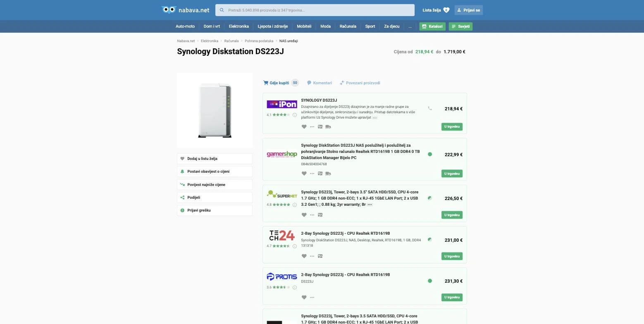This screenshot has width=644, height=324.
Task: Show delivery truck info on iPon offer
Action: coord(328,127)
